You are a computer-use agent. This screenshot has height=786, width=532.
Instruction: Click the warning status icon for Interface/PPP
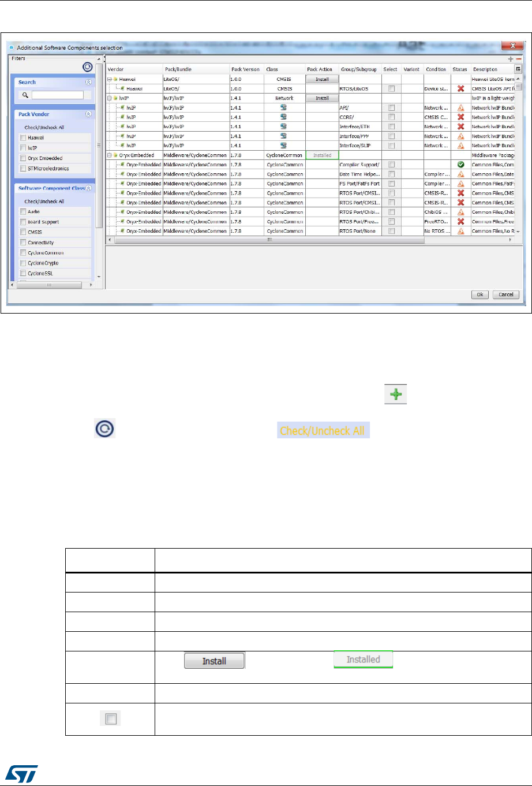click(x=460, y=136)
